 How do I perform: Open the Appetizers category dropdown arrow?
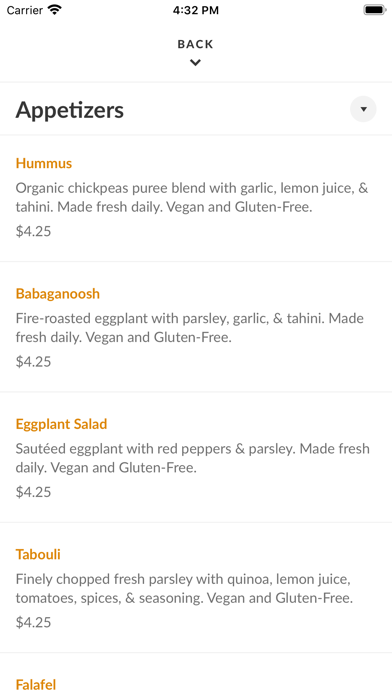coord(363,109)
